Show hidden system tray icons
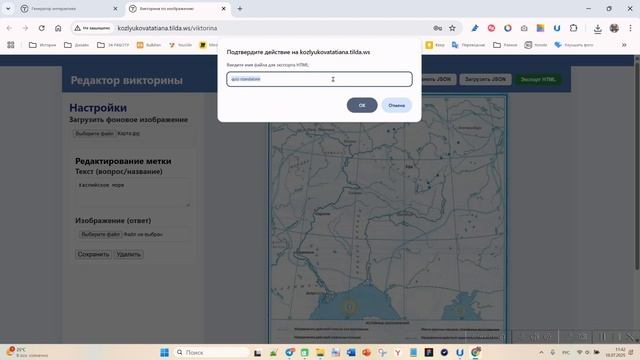The image size is (640, 360). pyautogui.click(x=541, y=352)
